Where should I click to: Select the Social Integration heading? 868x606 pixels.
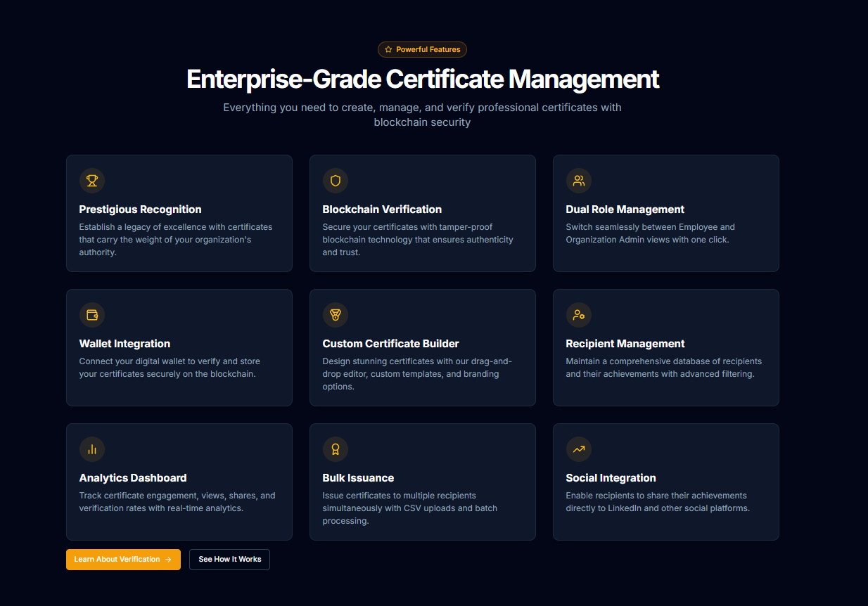click(611, 478)
